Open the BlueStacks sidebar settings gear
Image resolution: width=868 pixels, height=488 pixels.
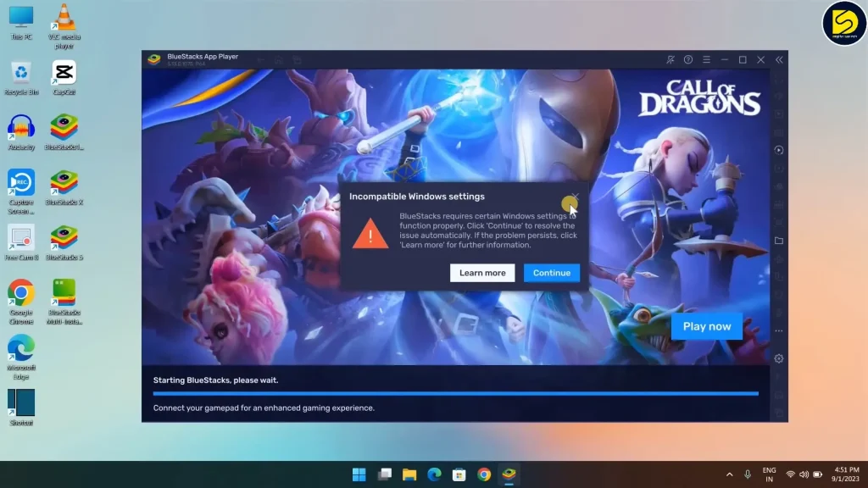[778, 358]
